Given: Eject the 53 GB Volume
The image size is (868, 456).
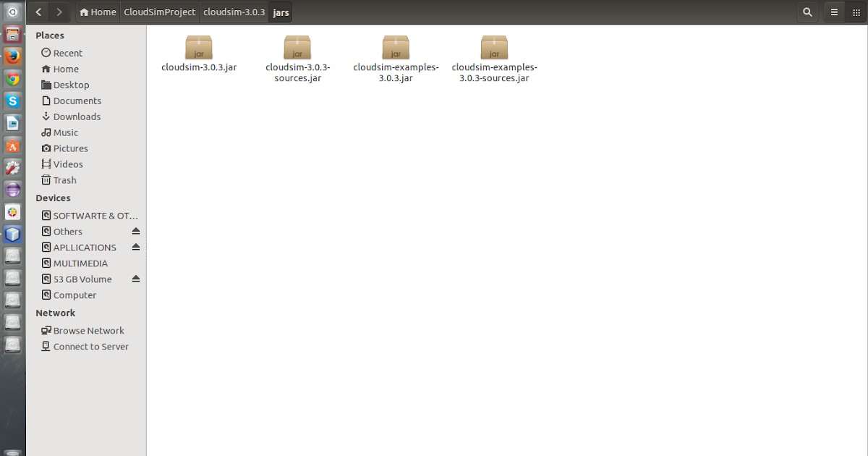Looking at the screenshot, I should click(135, 279).
